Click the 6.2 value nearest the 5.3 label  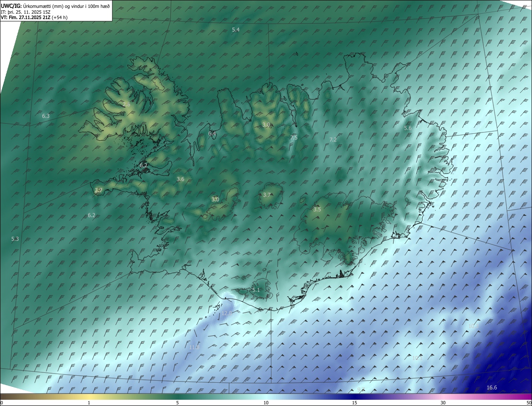tap(91, 215)
